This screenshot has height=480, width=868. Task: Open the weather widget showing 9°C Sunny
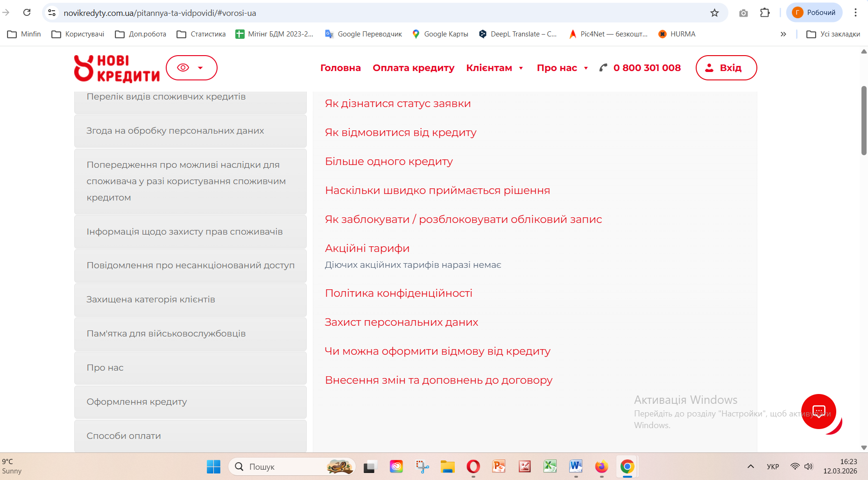coord(12,466)
